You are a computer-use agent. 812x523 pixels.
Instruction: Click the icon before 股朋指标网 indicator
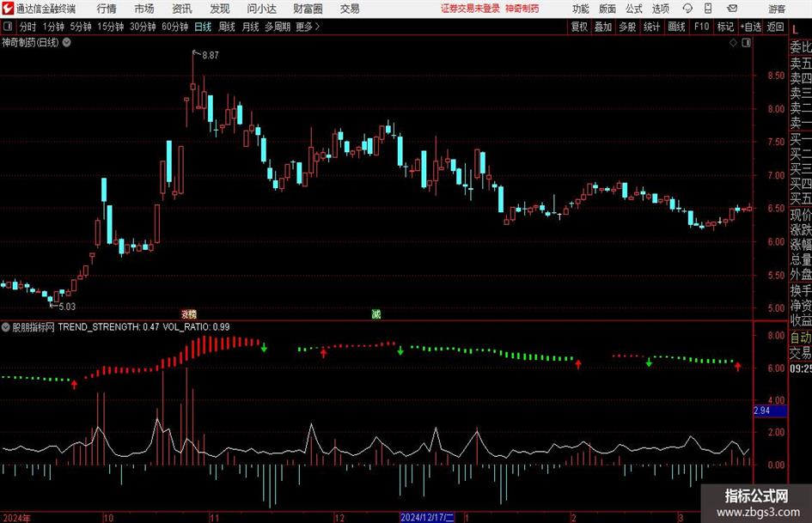[6, 326]
